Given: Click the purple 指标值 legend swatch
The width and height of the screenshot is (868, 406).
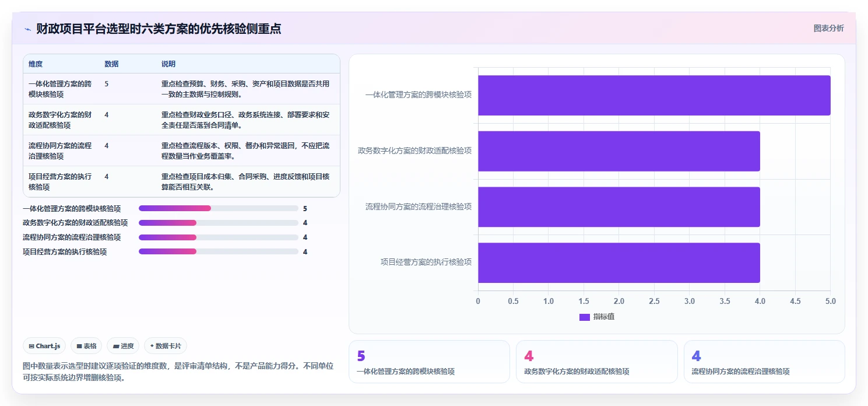Looking at the screenshot, I should 585,317.
